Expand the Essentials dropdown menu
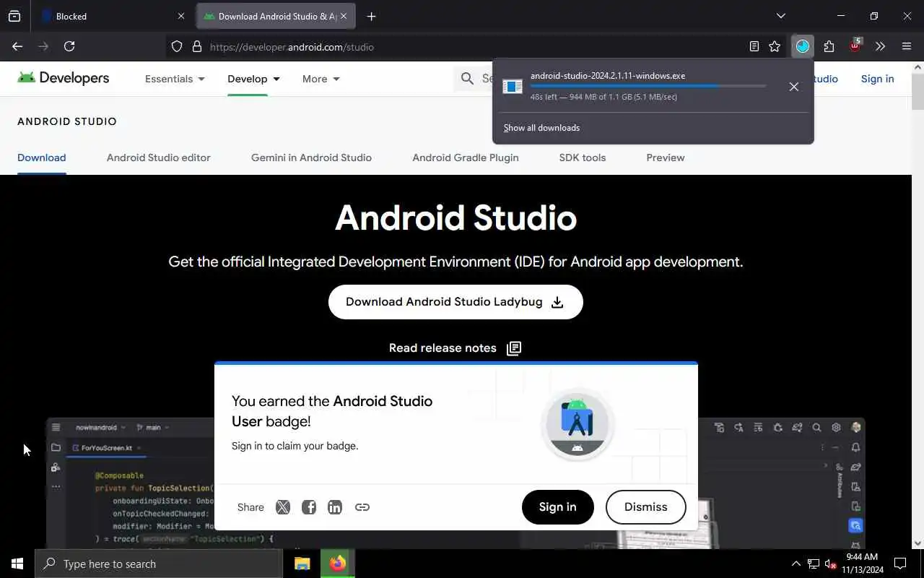Screen dimensions: 924x578 click(x=175, y=79)
